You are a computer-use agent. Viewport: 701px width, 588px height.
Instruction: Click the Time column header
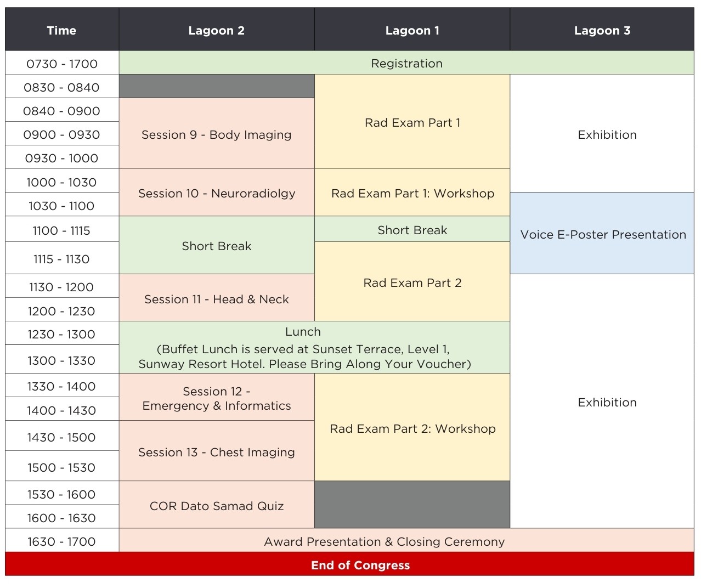(x=61, y=31)
